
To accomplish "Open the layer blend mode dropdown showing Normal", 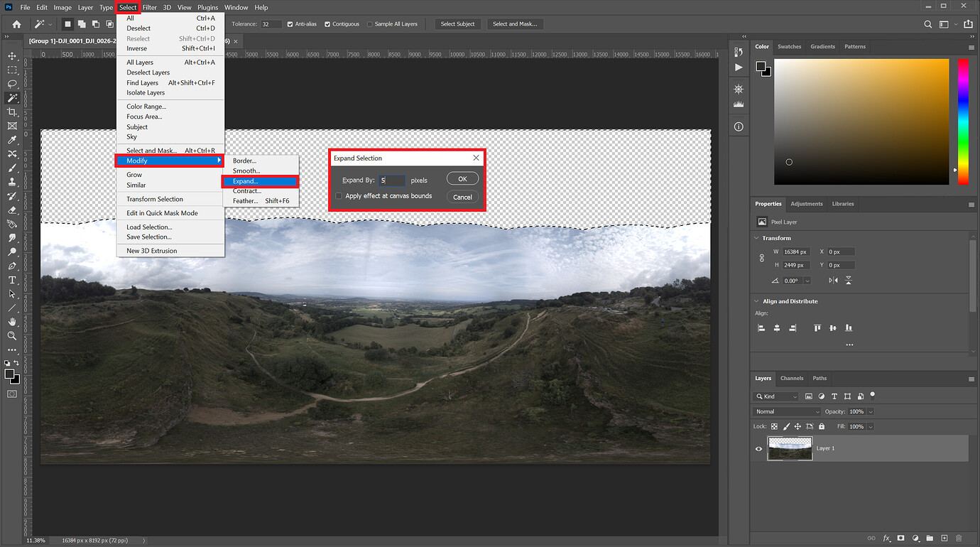I will pos(785,411).
